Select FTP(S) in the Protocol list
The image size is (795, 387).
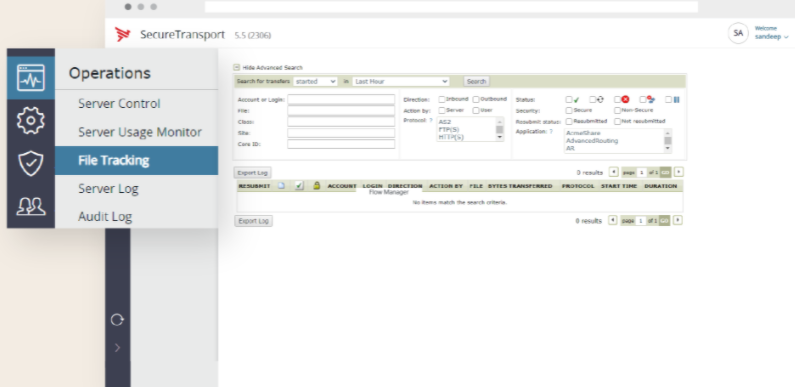click(x=448, y=130)
